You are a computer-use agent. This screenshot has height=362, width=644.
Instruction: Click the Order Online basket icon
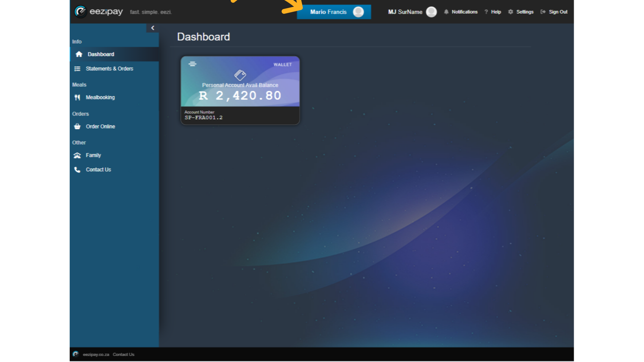[x=77, y=126]
